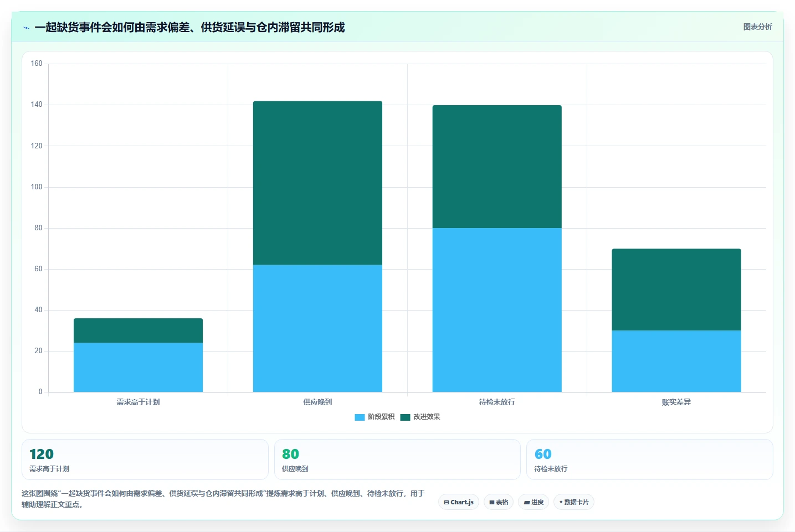Click the 表格 tag pill
This screenshot has width=795, height=532.
point(499,502)
